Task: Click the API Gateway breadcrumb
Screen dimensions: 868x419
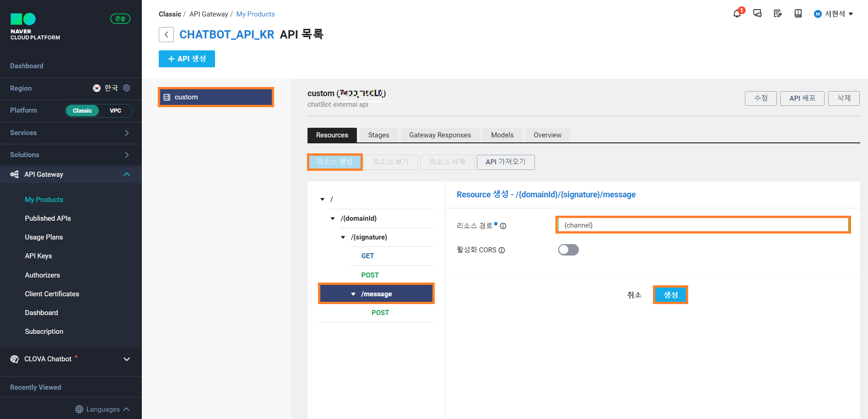Action: [x=209, y=14]
